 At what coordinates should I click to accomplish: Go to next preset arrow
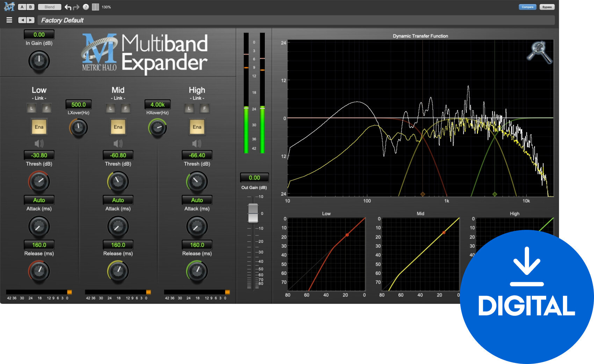coord(31,20)
